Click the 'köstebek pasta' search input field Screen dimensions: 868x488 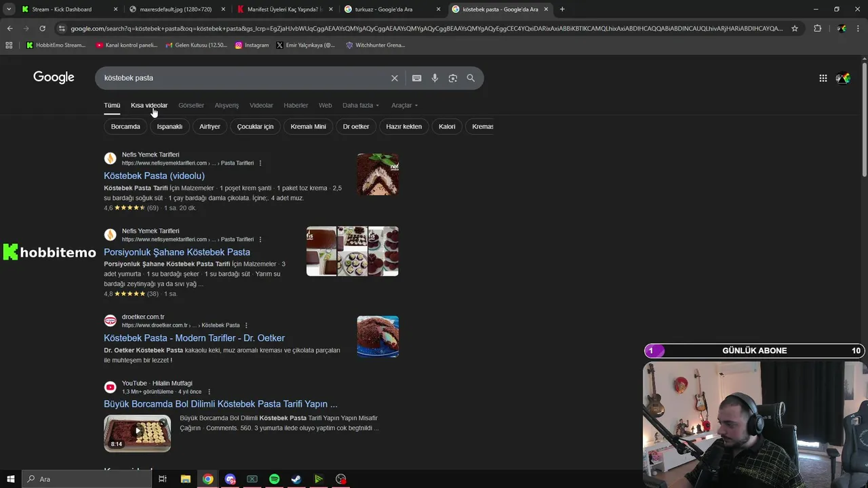244,78
